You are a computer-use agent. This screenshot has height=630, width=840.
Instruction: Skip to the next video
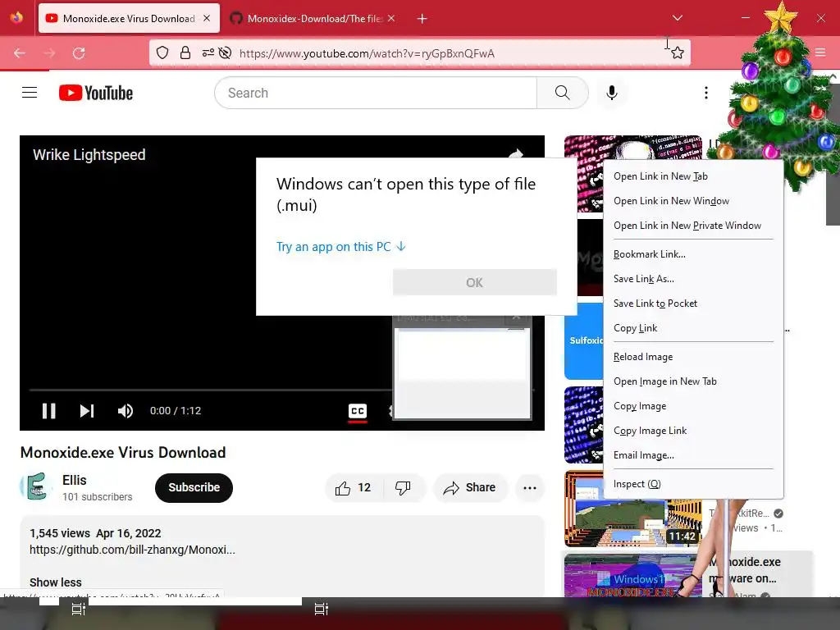tap(87, 411)
